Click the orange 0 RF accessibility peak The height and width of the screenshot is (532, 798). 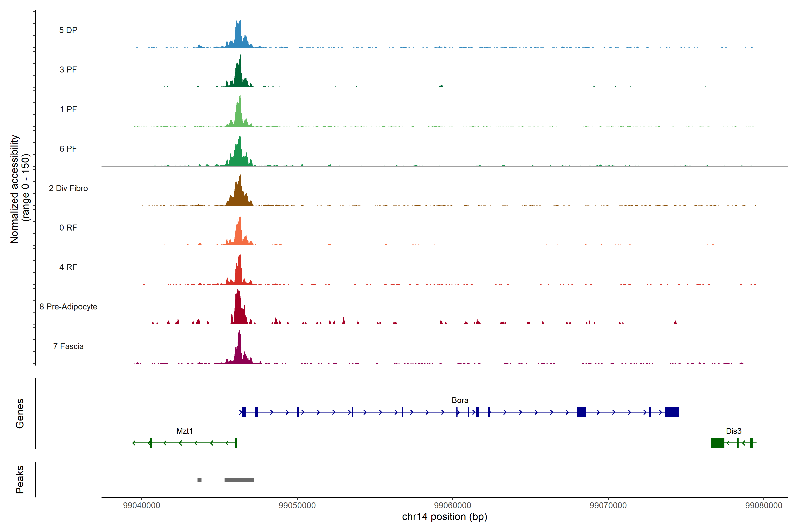239,234
